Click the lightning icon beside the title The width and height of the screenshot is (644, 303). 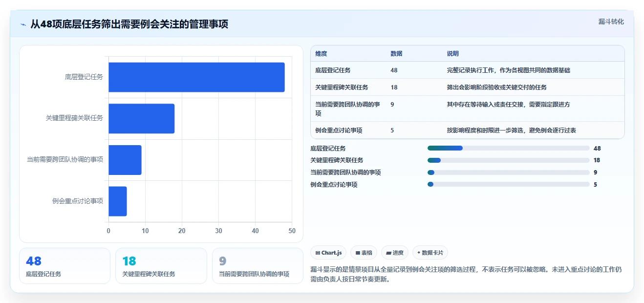point(23,24)
